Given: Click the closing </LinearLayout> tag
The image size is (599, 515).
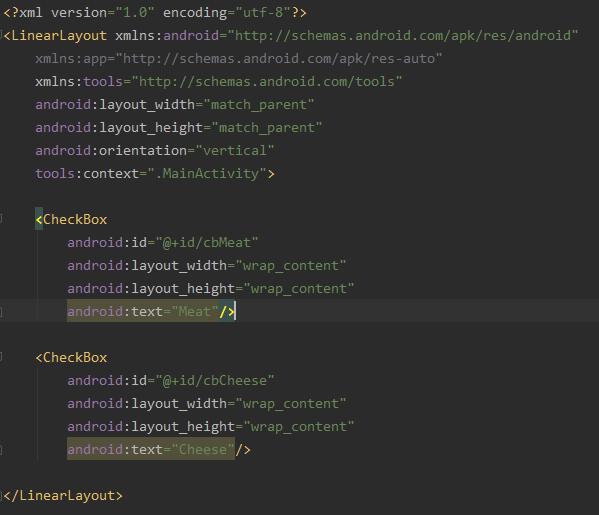Looking at the screenshot, I should pos(63,496).
